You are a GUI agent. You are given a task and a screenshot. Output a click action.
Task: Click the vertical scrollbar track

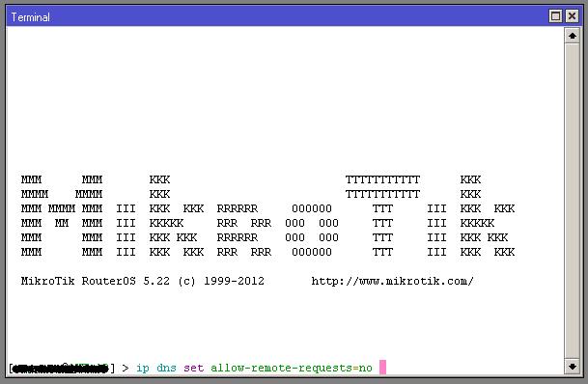[x=573, y=201]
